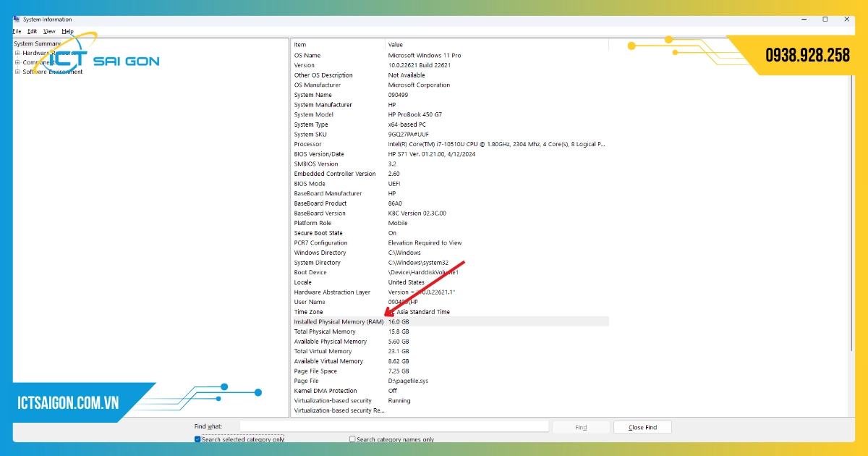Select the Page File Space item label
868x456 pixels.
[x=315, y=371]
